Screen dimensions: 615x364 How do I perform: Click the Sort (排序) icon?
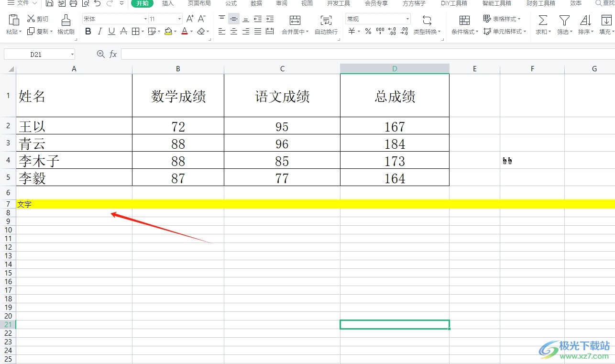pyautogui.click(x=585, y=20)
